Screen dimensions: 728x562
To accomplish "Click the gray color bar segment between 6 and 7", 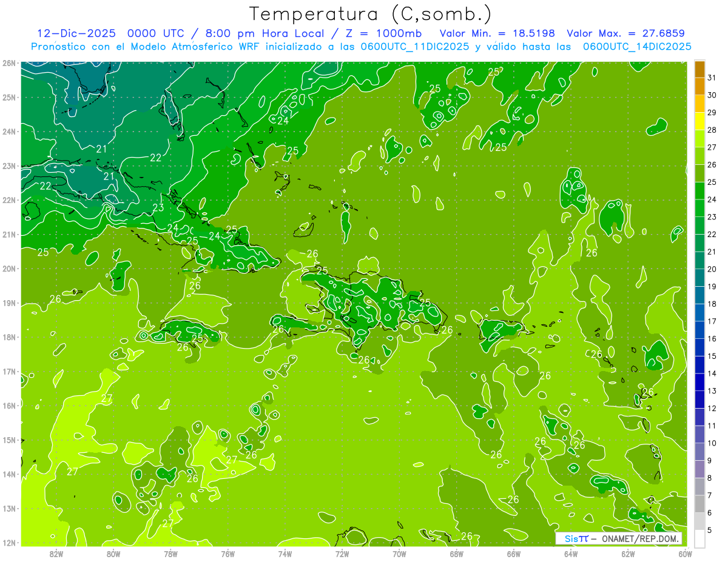I will 699,504.
